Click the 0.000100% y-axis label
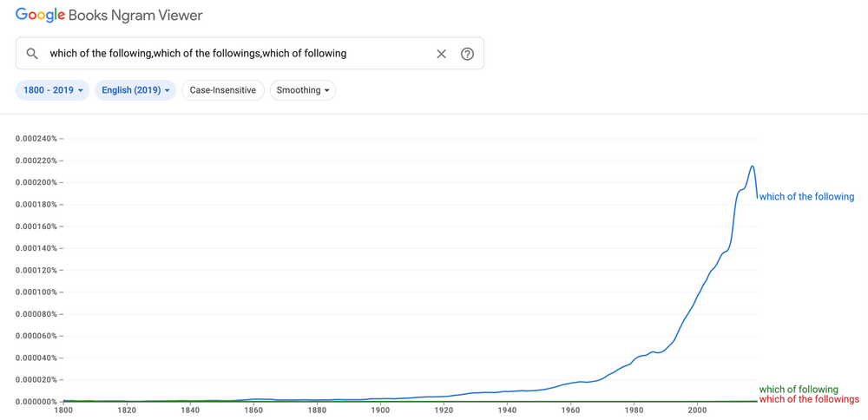The width and height of the screenshot is (868, 420). (x=36, y=292)
